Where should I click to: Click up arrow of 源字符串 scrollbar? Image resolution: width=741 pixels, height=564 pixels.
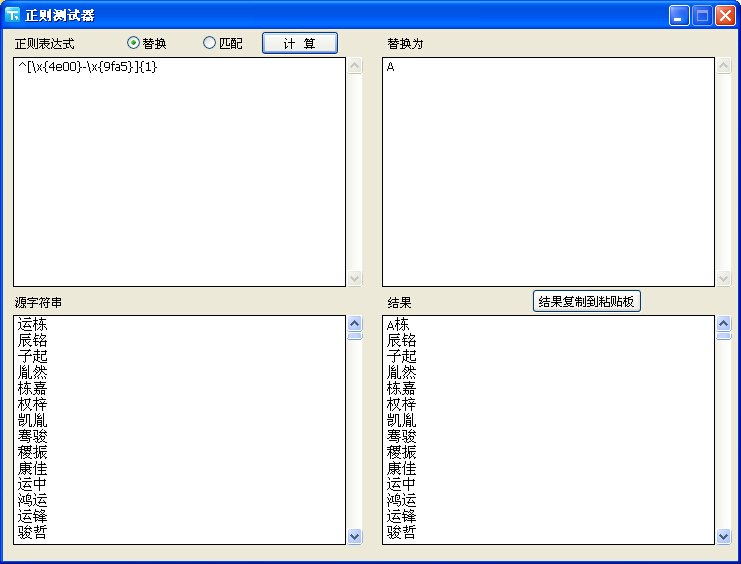(355, 323)
